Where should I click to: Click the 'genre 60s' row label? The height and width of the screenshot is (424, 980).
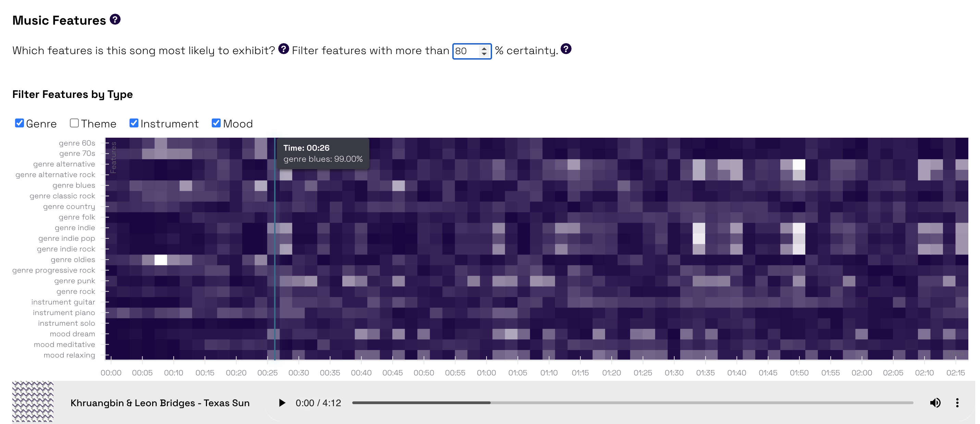77,143
